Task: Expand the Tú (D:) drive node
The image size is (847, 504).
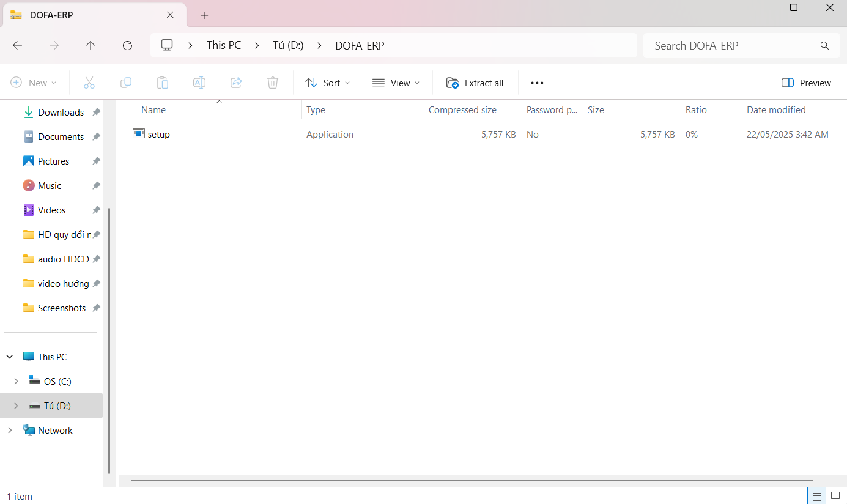Action: click(16, 406)
